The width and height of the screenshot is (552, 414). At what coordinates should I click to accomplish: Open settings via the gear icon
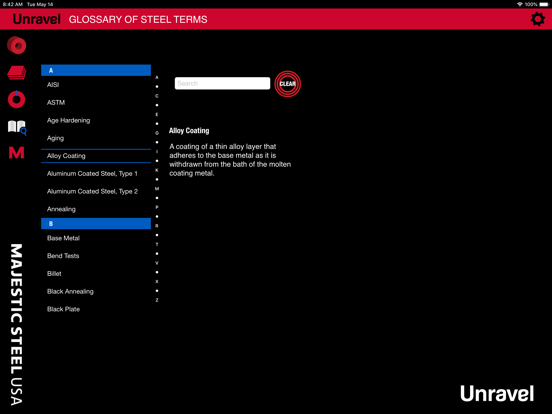(538, 19)
